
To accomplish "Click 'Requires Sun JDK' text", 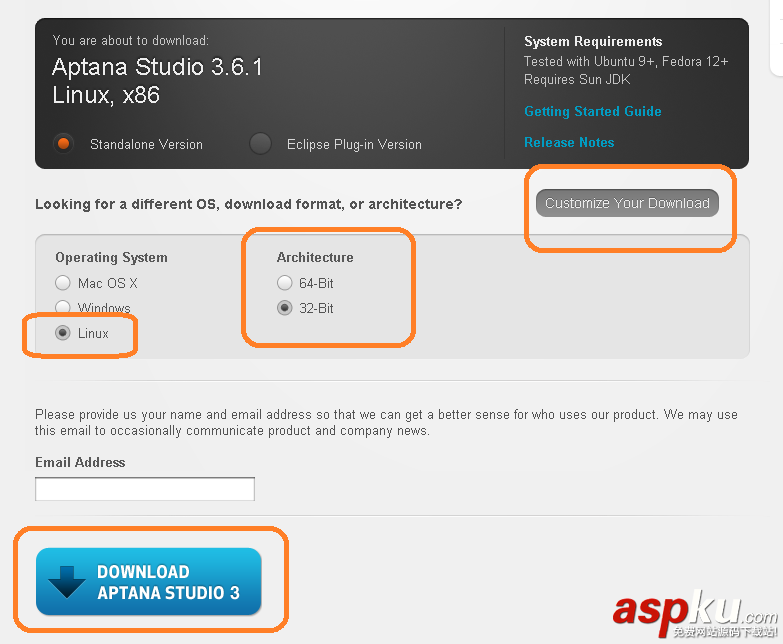I will point(577,79).
